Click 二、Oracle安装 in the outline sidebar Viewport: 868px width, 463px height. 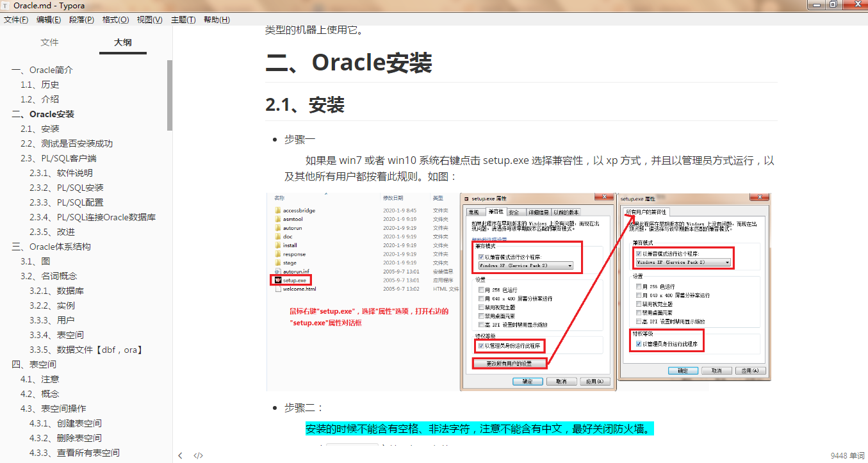[x=43, y=114]
